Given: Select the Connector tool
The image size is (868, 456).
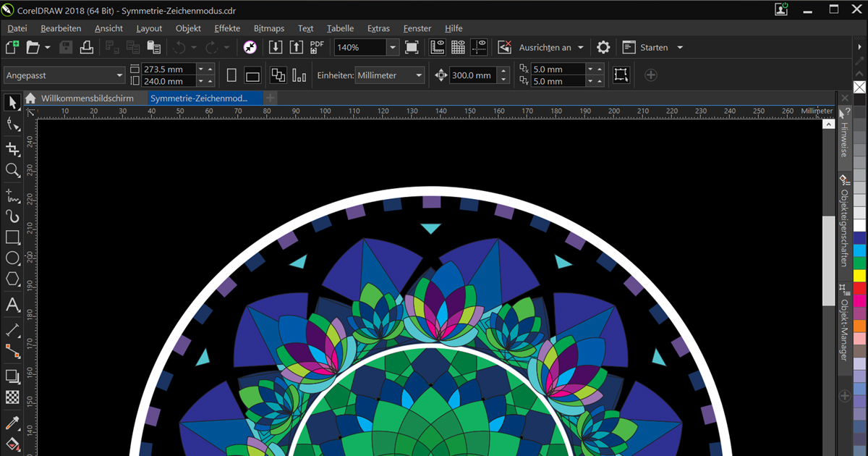Looking at the screenshot, I should pyautogui.click(x=12, y=350).
